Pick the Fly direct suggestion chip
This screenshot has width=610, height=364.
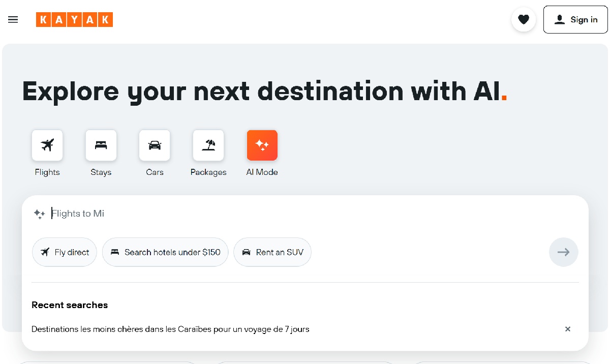(x=65, y=252)
